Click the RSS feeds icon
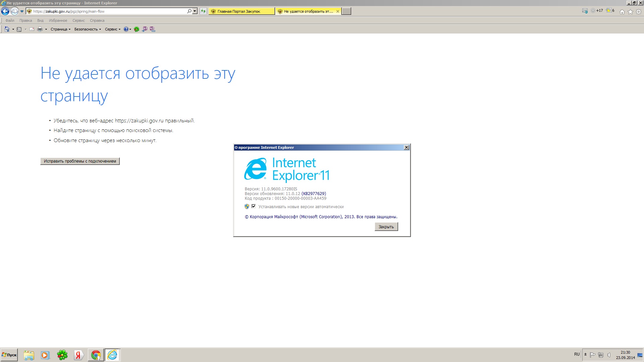644x362 pixels. (x=19, y=29)
